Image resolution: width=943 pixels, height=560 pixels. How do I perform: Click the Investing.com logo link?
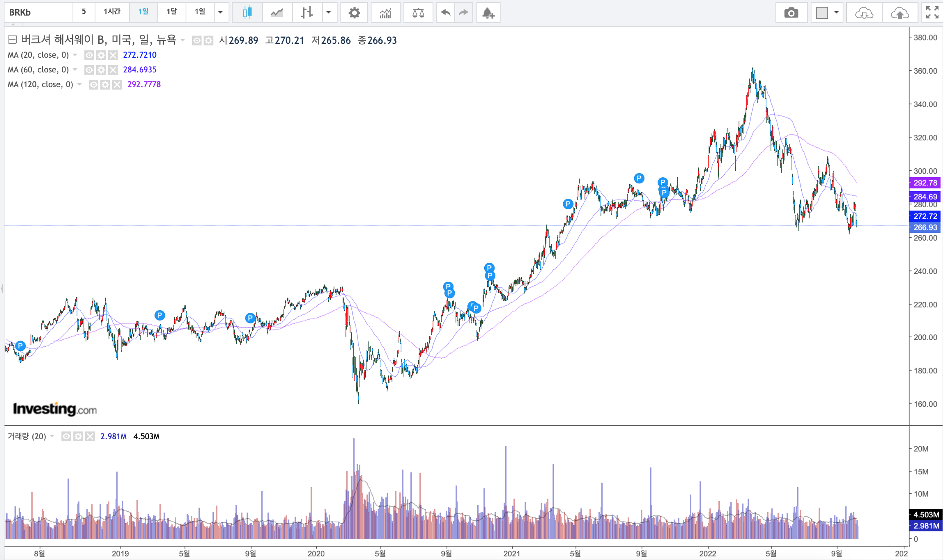tap(55, 409)
